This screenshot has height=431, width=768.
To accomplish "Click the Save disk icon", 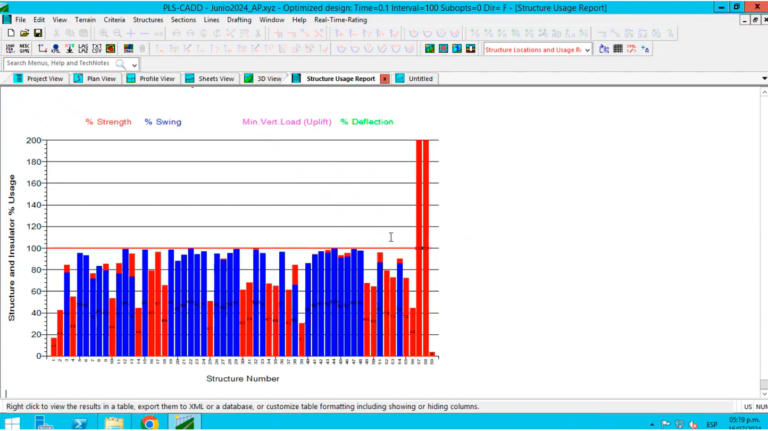I will click(x=38, y=33).
